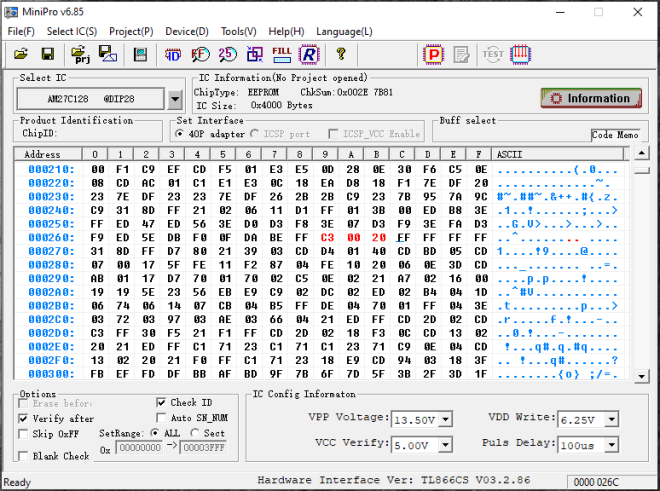Click the red C3 byte in row 000260

tap(327, 237)
